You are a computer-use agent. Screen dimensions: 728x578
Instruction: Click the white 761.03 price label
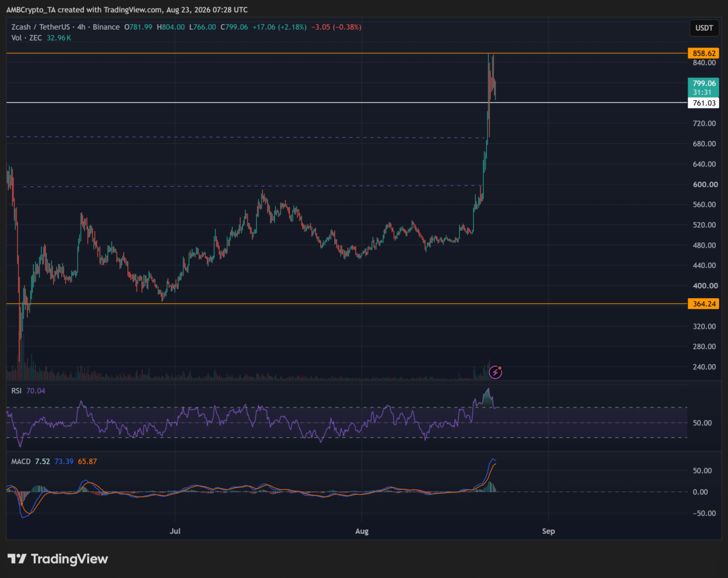[704, 103]
